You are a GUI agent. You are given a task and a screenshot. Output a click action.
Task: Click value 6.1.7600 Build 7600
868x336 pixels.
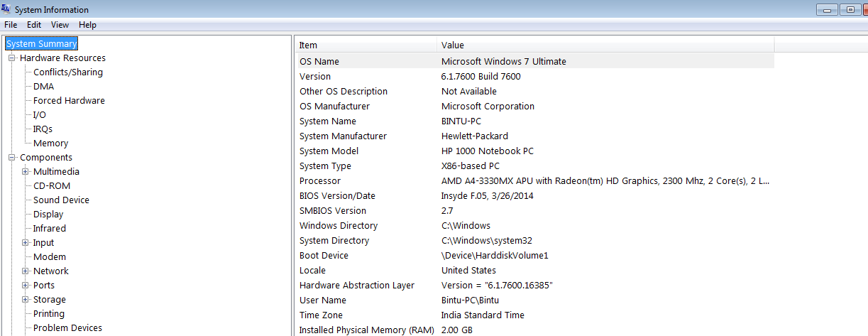[x=481, y=77]
